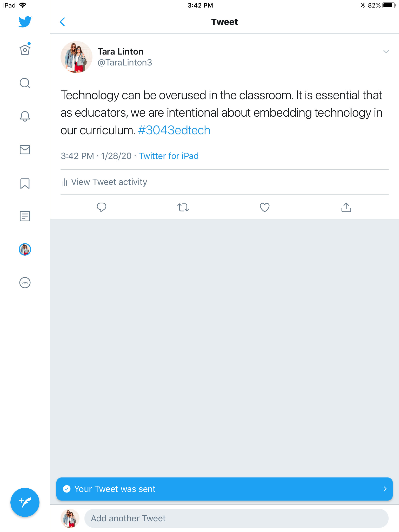
Task: Open the More options circle icon
Action: click(25, 283)
